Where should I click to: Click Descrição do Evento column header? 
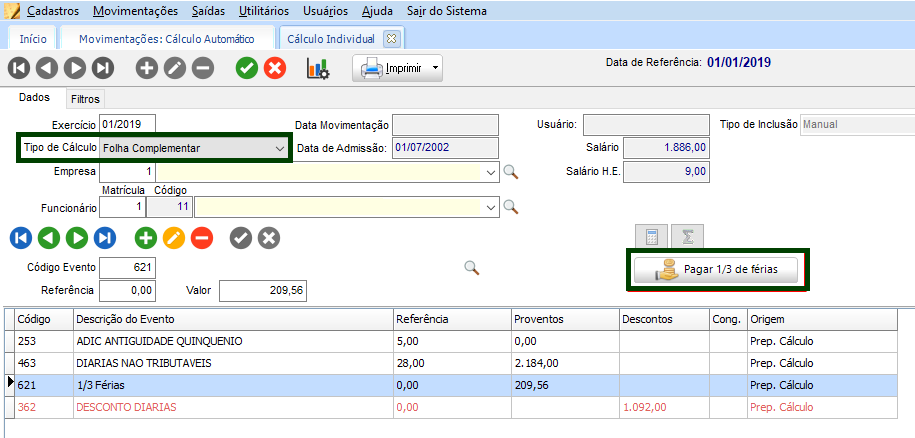(x=233, y=319)
